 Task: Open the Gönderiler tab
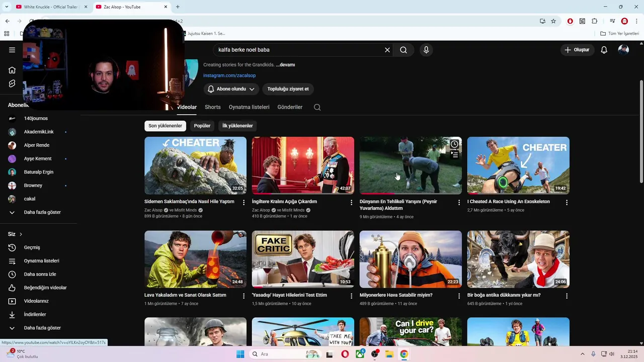point(290,107)
